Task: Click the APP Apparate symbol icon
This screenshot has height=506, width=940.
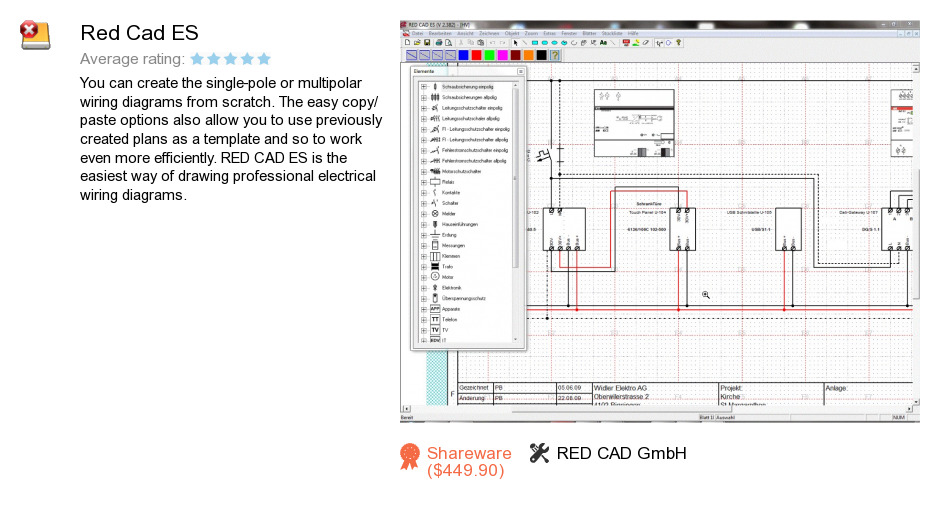Action: (x=435, y=309)
